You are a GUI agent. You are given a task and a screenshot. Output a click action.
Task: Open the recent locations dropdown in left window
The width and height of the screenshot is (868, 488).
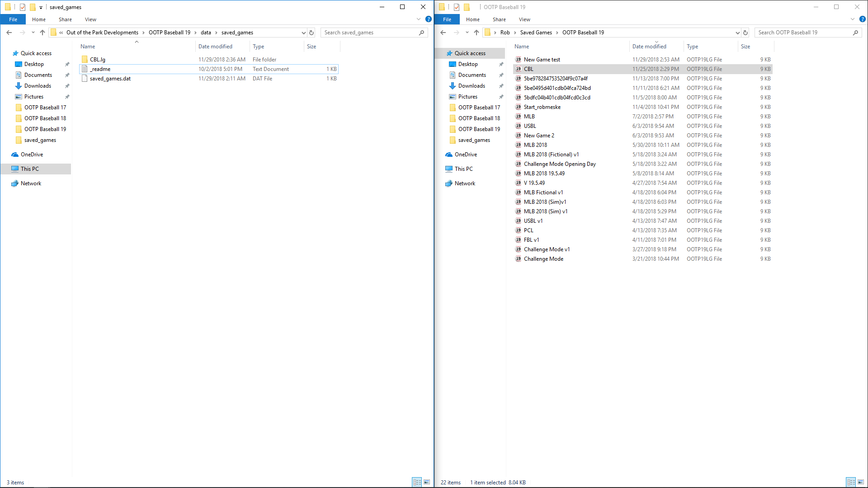click(33, 33)
